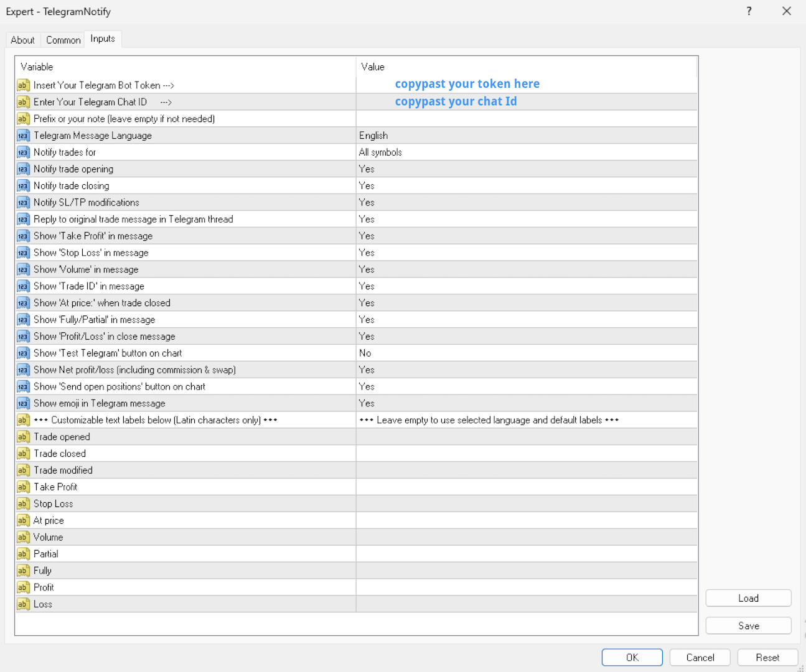The image size is (806, 672).
Task: Click the enum icon beside Telegram Message Language
Action: 23,136
